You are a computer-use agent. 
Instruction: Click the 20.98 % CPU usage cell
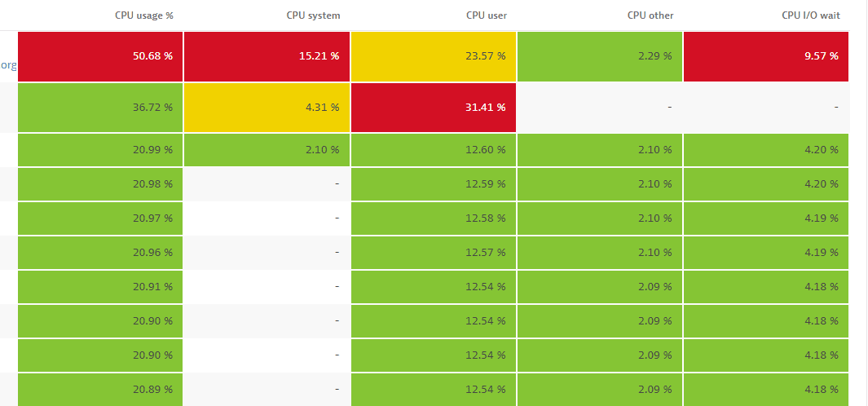pos(100,183)
